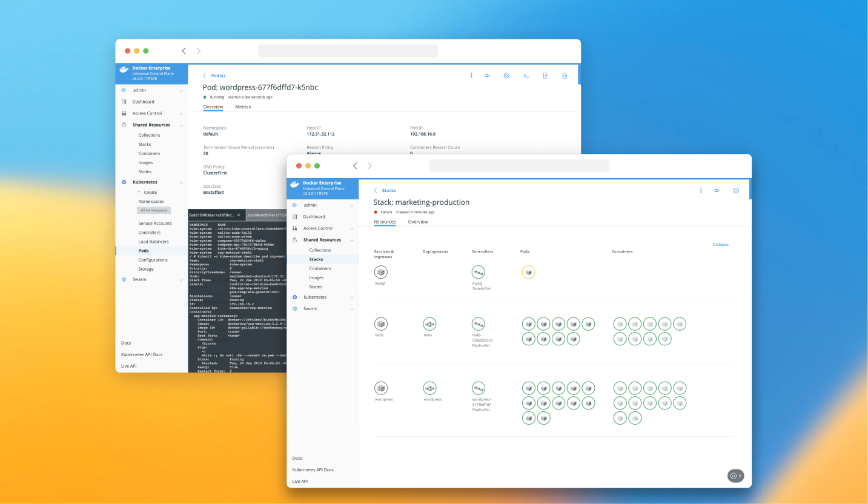Select the mysql service hexagon icon
The height and width of the screenshot is (504, 868).
tap(380, 273)
